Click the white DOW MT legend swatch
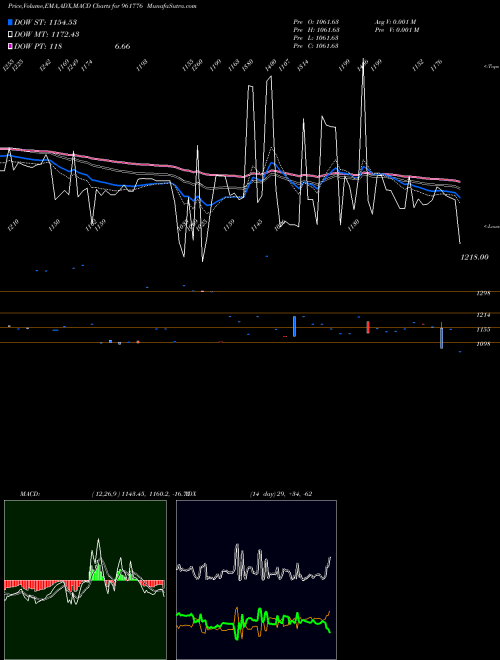 [10, 34]
